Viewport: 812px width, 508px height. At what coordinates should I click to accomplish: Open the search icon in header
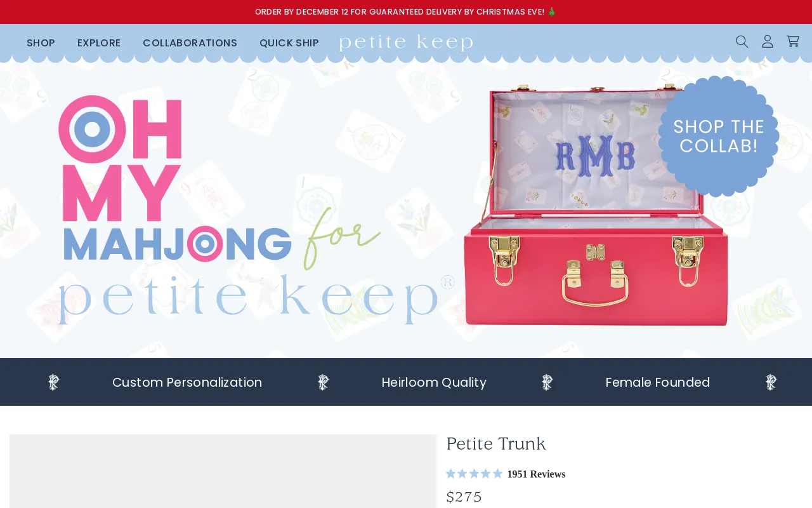point(742,42)
